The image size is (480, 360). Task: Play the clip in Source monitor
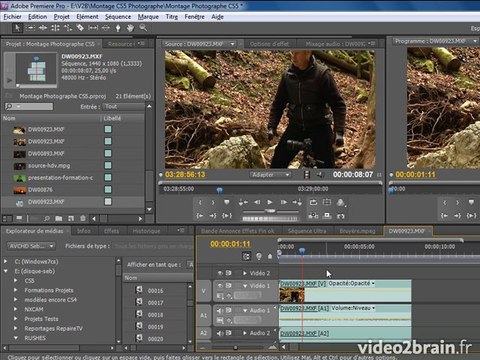point(270,202)
